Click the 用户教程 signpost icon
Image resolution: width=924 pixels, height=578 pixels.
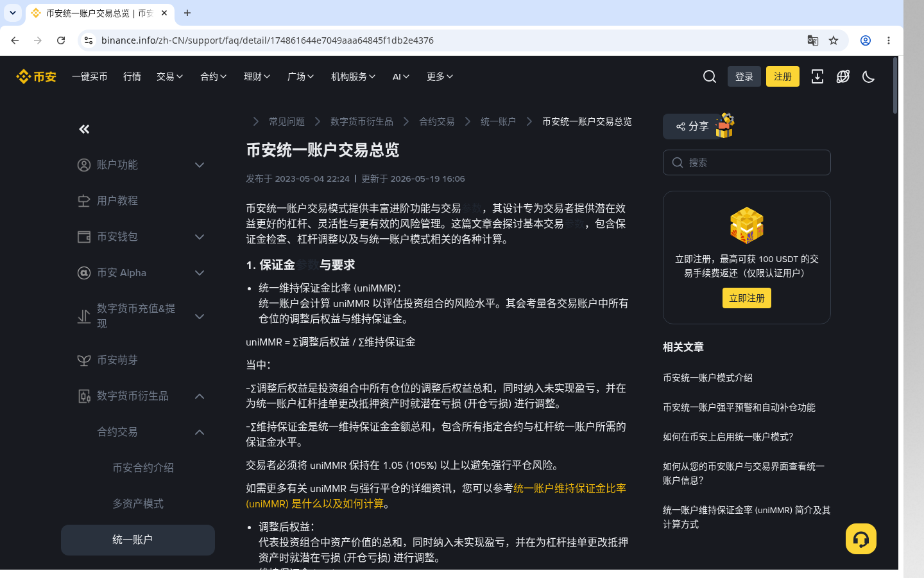click(x=84, y=201)
